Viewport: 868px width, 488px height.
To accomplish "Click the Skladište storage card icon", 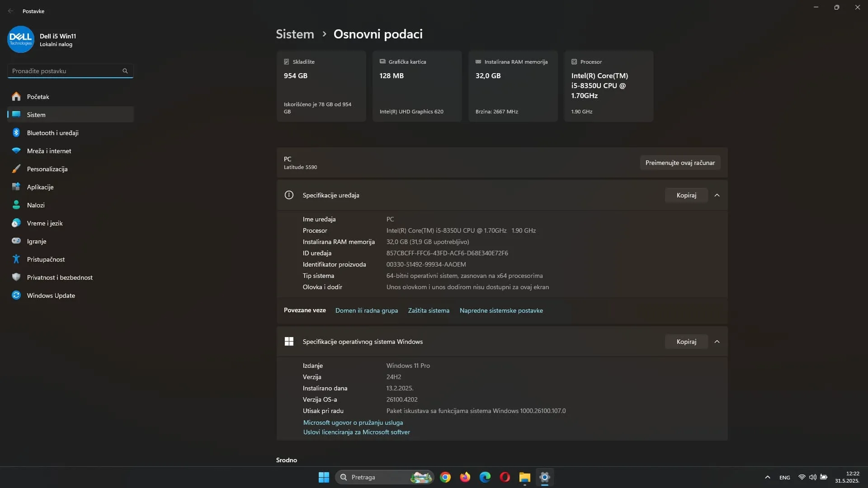I will tap(287, 62).
